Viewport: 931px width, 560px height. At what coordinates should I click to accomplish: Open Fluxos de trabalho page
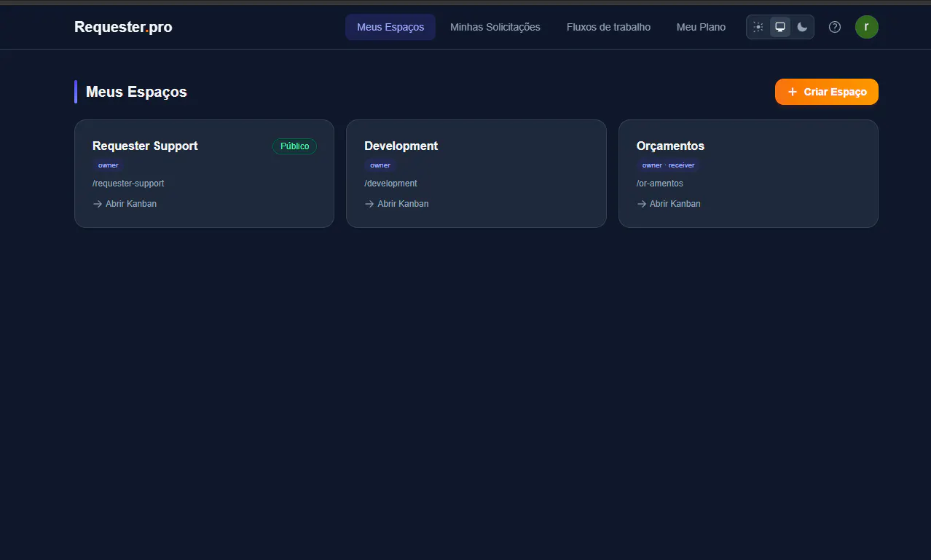[608, 27]
